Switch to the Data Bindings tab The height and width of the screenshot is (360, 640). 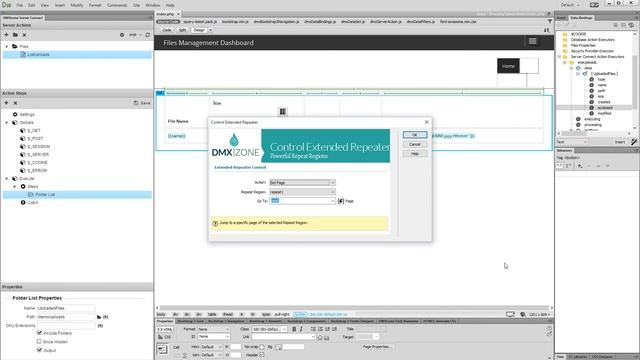click(581, 18)
